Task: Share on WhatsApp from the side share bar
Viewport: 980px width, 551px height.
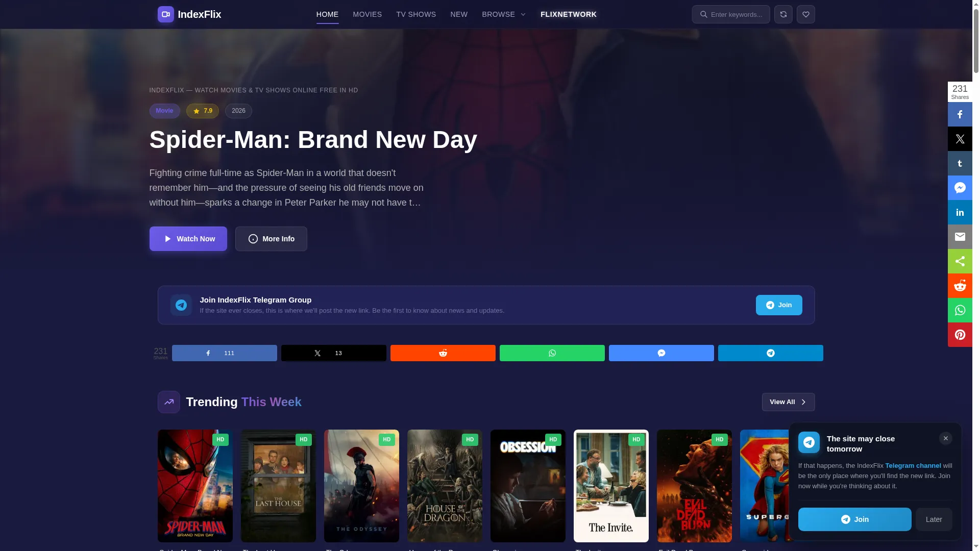Action: (960, 310)
